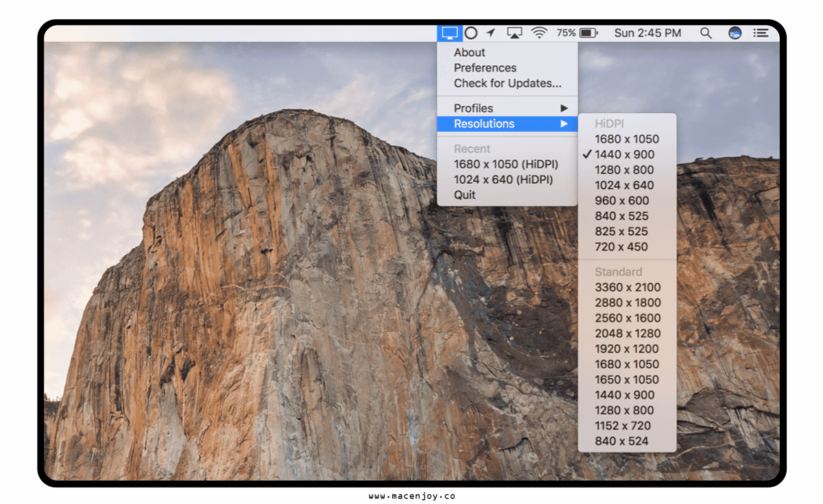Click the Sun 2:45 PM clock

(647, 32)
